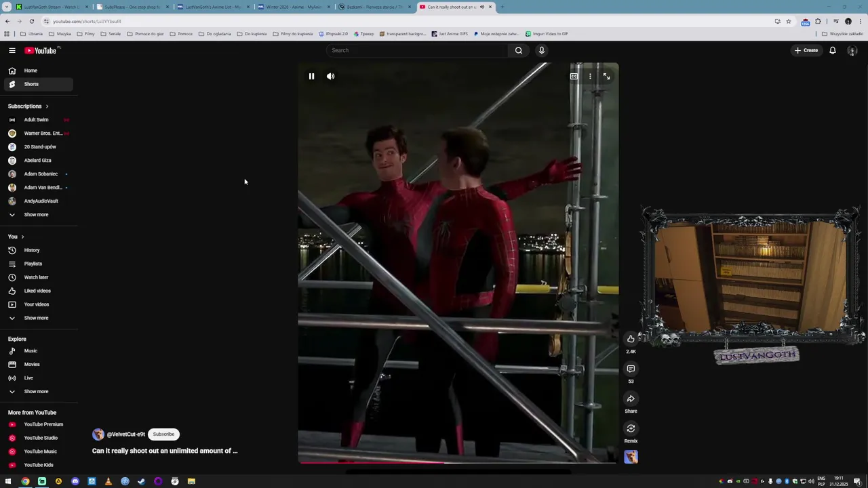
Task: Pause the Shorts video
Action: pyautogui.click(x=311, y=76)
